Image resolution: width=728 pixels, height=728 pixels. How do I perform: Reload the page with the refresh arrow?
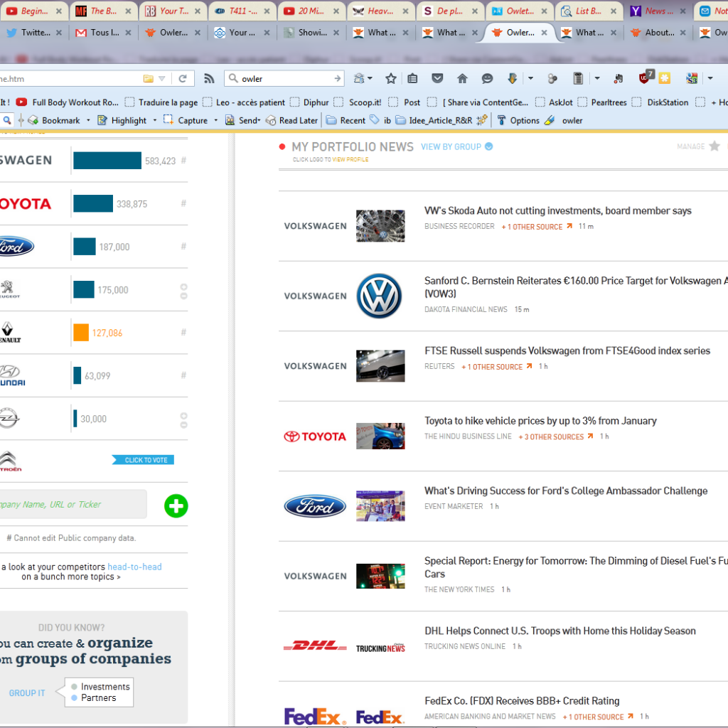183,78
